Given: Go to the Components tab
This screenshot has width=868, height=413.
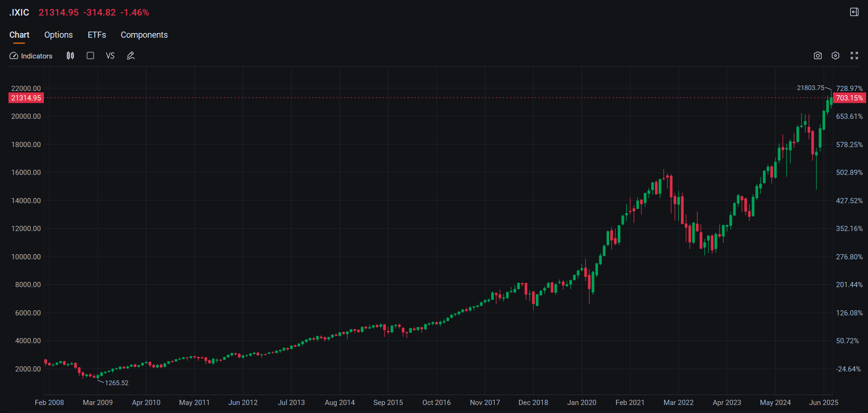Looking at the screenshot, I should 144,35.
